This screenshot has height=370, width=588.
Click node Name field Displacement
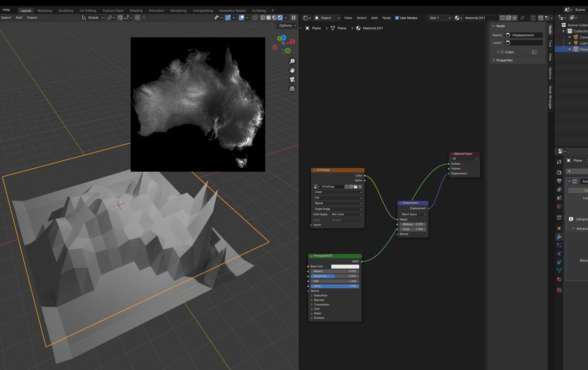point(524,35)
